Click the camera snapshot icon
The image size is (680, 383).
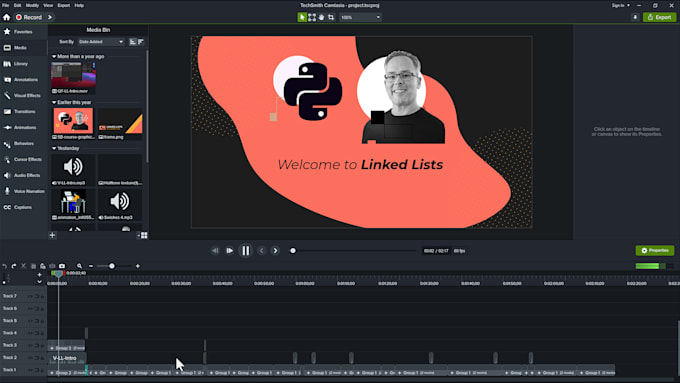[62, 266]
